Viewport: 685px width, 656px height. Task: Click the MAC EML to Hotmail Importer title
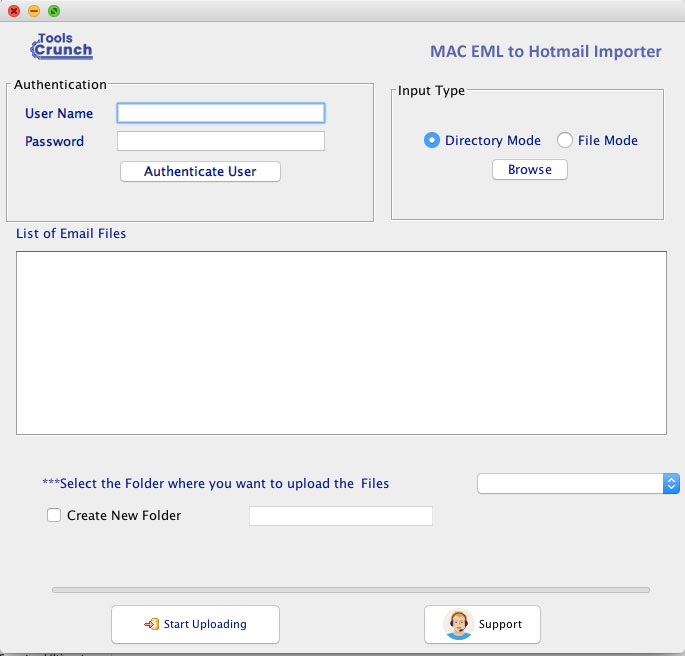click(x=546, y=52)
